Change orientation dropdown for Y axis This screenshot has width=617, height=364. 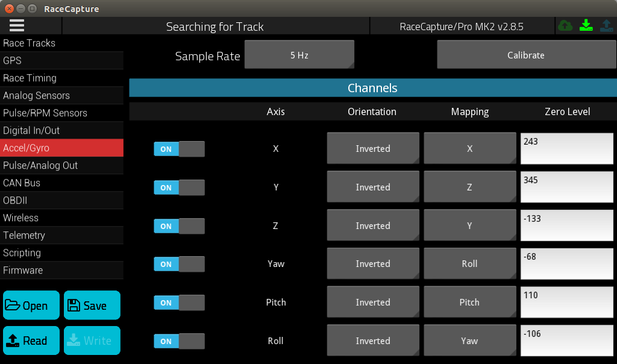pos(372,187)
